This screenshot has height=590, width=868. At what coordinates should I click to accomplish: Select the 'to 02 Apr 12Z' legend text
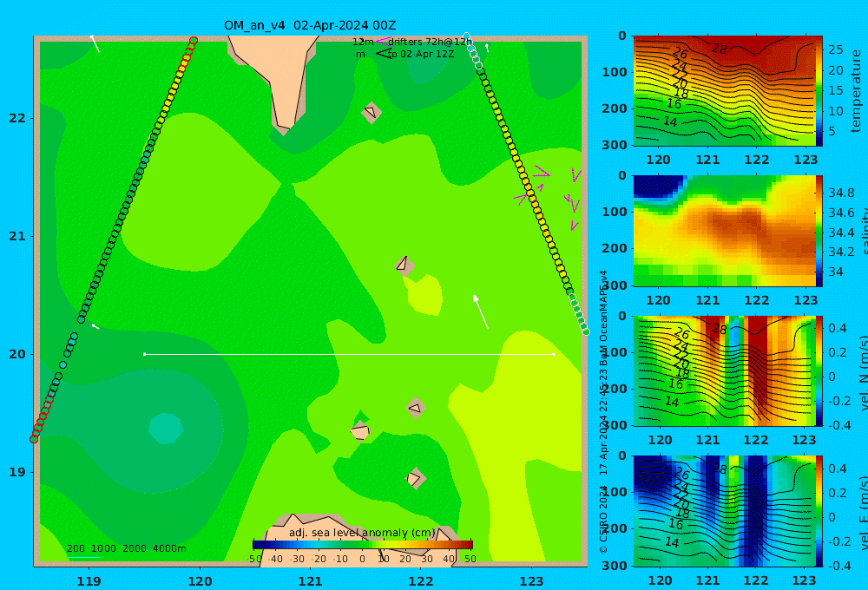point(421,54)
